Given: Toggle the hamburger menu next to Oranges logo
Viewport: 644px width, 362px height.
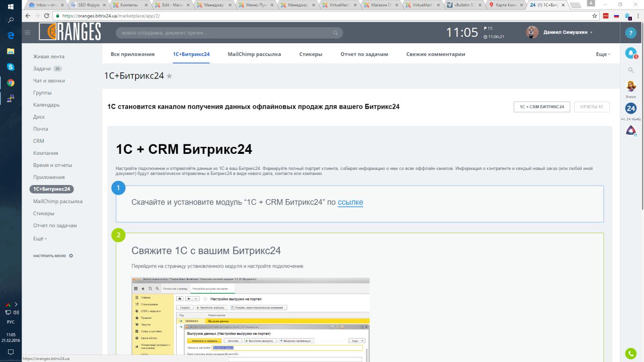Looking at the screenshot, I should 28,33.
